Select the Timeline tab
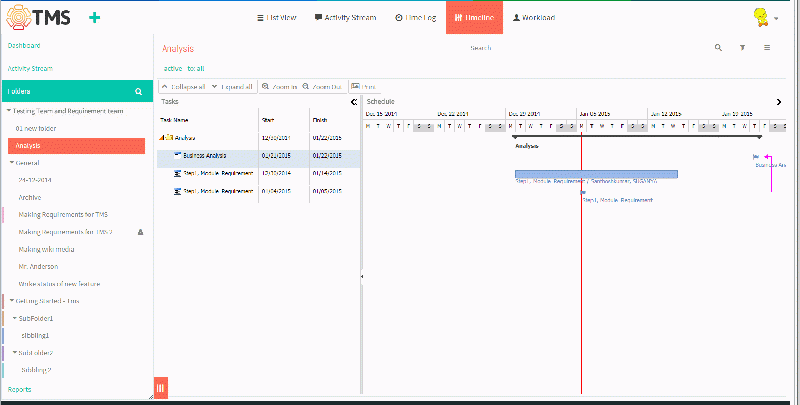The image size is (800, 405). click(x=474, y=17)
